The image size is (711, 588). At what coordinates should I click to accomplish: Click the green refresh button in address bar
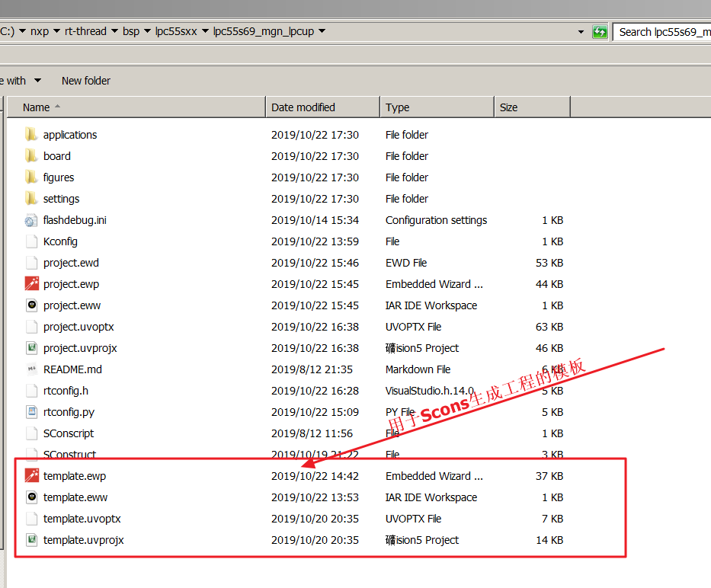point(601,32)
